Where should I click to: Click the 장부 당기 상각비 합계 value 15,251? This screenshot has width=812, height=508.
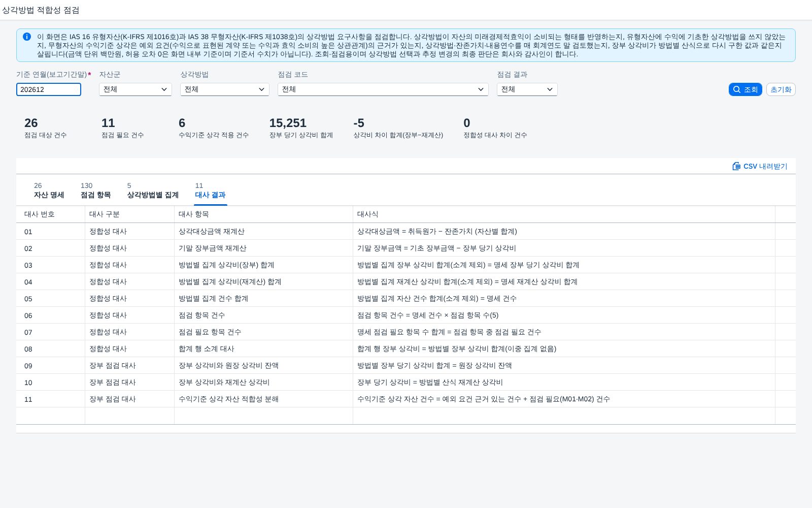tap(288, 123)
